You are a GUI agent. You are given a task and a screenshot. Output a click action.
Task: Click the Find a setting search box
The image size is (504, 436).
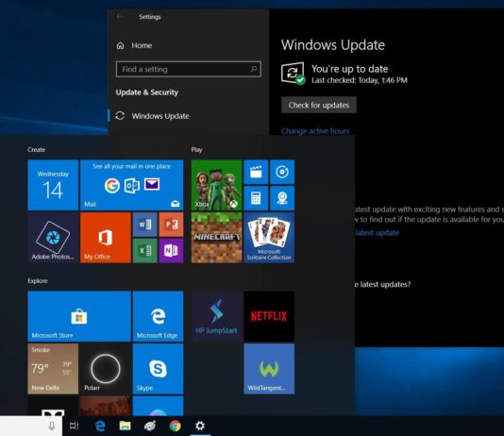pos(189,69)
